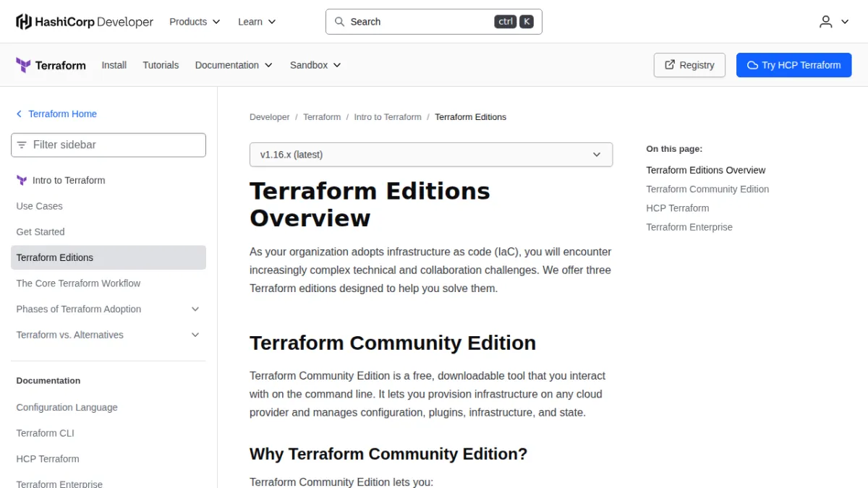Click the Terraform Editions Overview page title
Viewport: 868px width, 488px height.
(x=370, y=205)
